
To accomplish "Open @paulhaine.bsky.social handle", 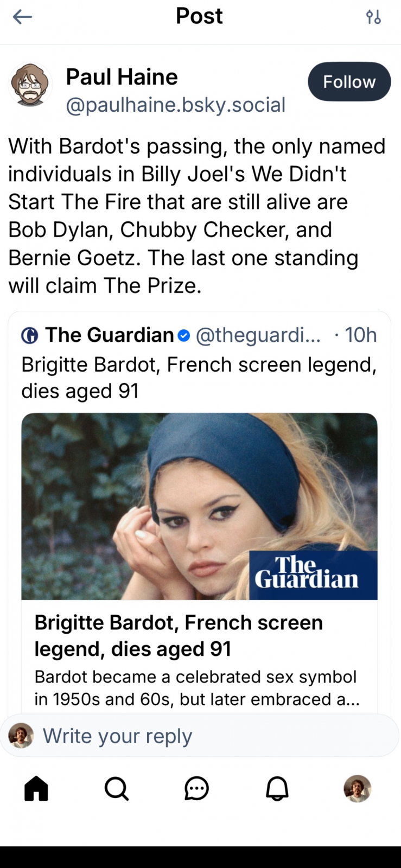I will click(x=175, y=105).
